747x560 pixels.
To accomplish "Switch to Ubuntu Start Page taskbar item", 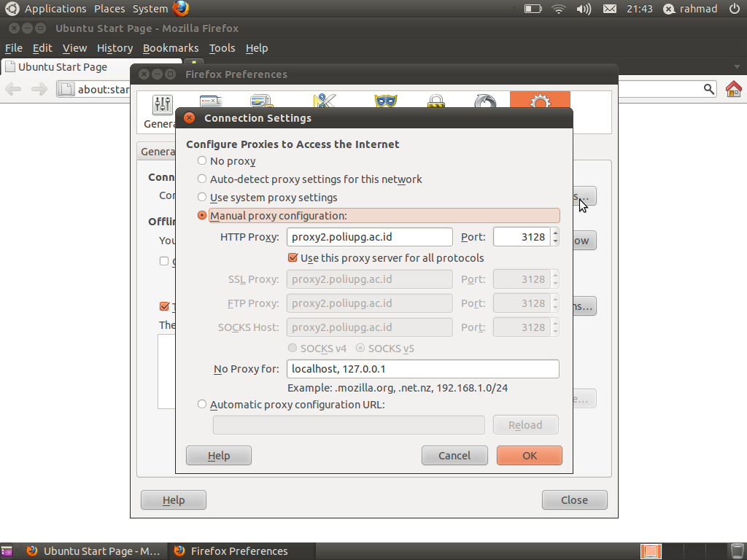I will [94, 551].
